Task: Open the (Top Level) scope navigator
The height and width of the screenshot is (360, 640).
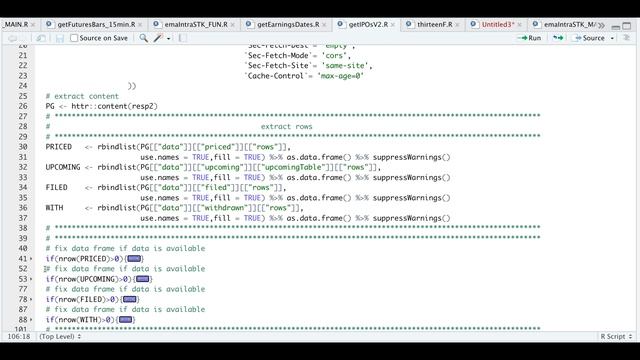Action: 60,336
